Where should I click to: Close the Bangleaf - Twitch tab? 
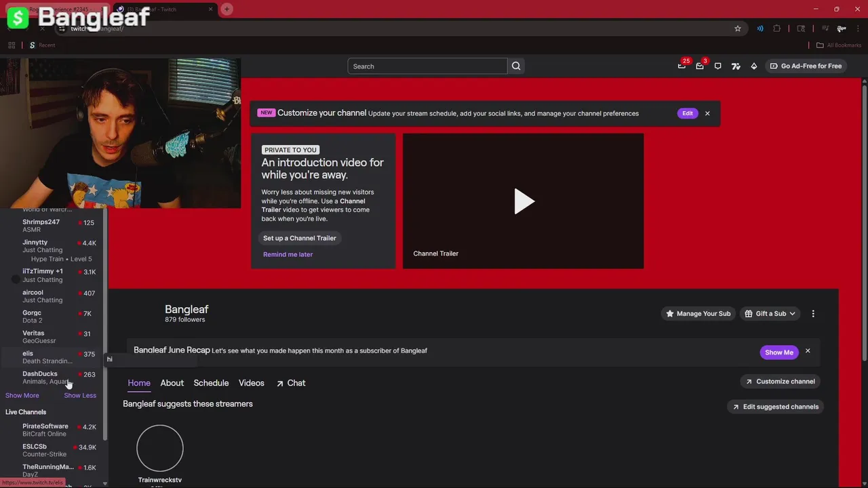[210, 9]
